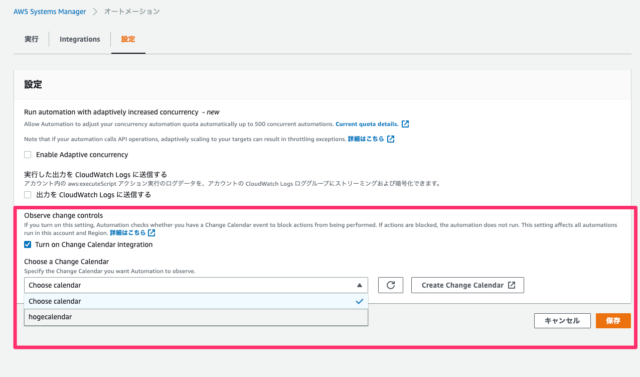The height and width of the screenshot is (377, 640).
Task: Click the orange 保存 button
Action: click(613, 321)
